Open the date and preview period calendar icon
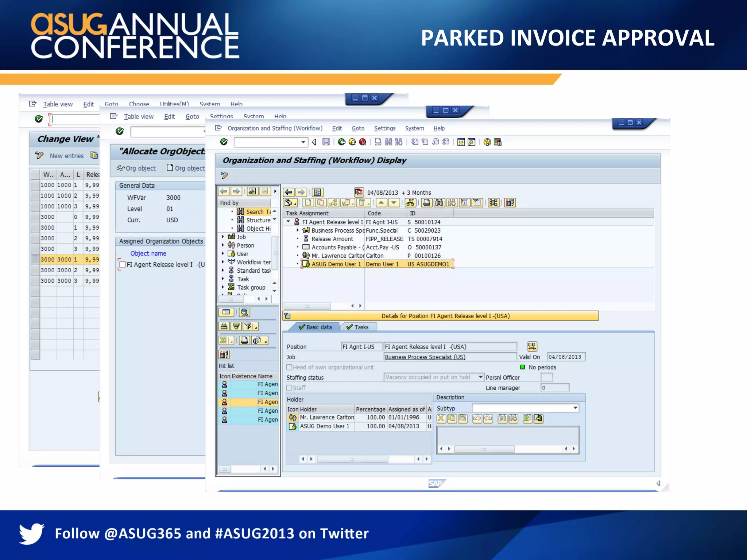This screenshot has width=747, height=560. coord(359,192)
